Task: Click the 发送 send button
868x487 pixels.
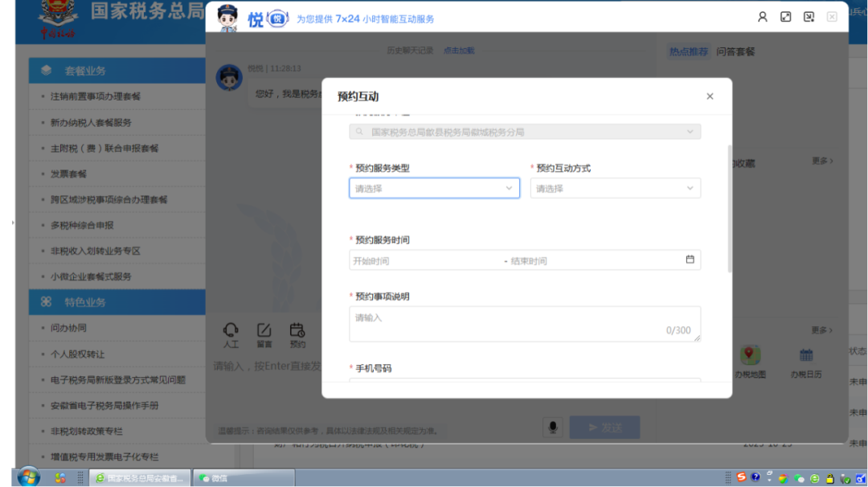Action: pos(604,428)
